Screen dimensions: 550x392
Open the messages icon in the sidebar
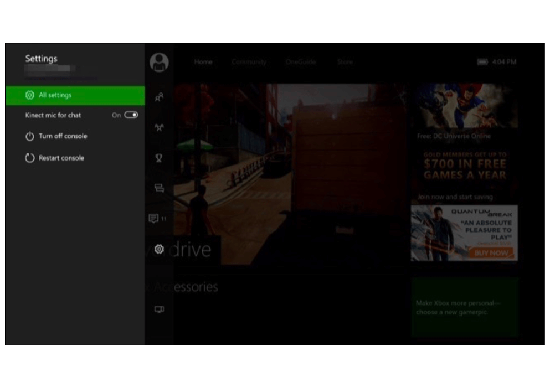pos(159,188)
